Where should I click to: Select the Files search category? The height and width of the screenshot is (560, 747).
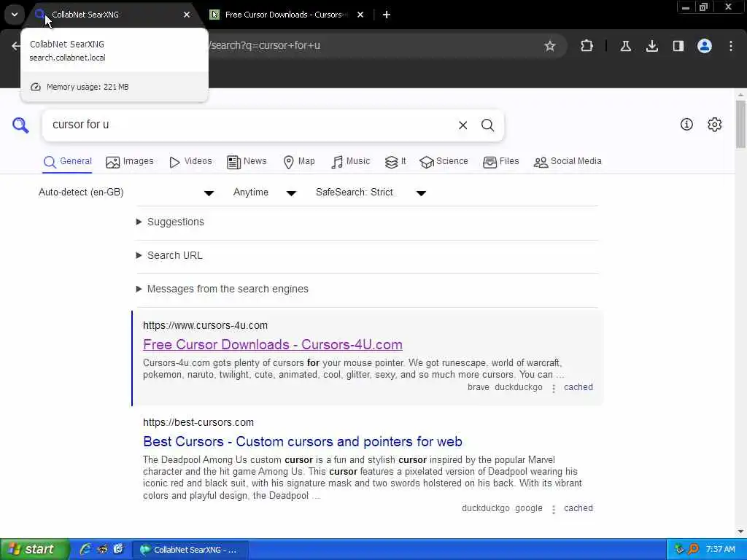point(500,161)
